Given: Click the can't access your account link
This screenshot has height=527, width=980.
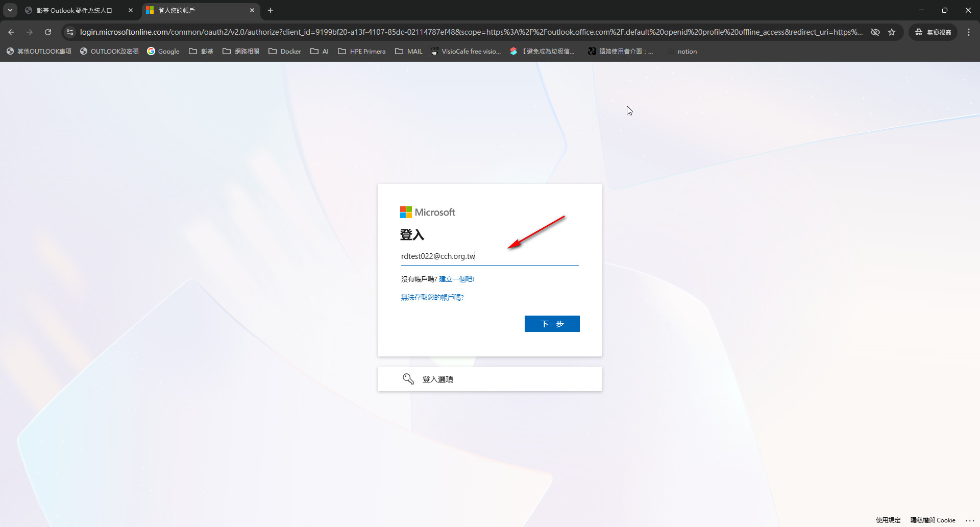Looking at the screenshot, I should [432, 297].
